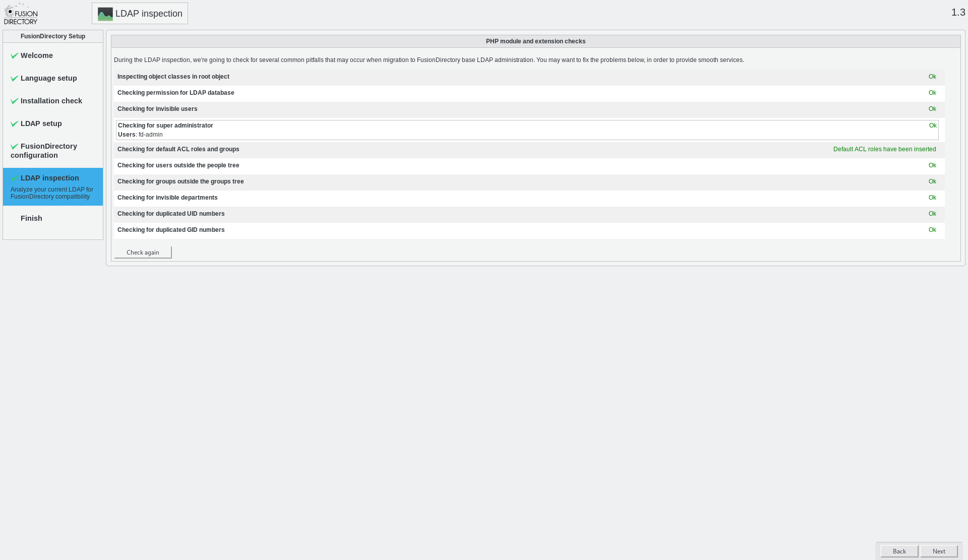
Task: Select 'Checking for default ACL roles and groups'
Action: click(529, 150)
